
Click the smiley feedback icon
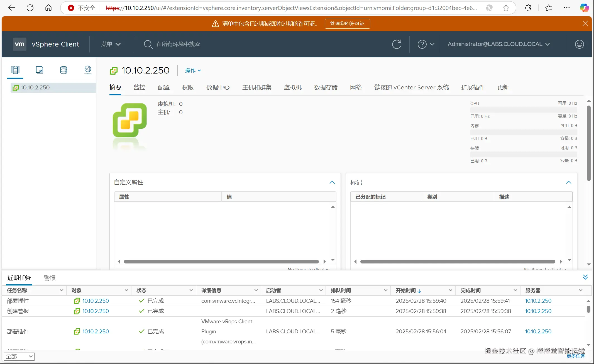579,44
